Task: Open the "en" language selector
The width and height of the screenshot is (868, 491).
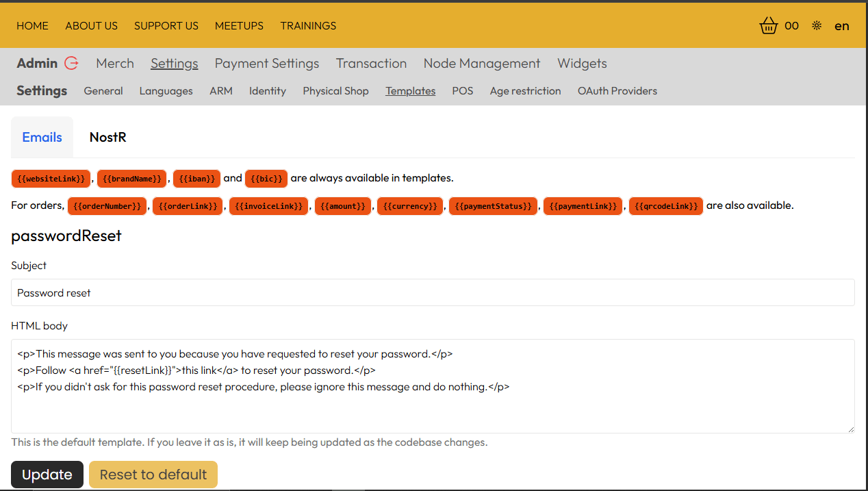Action: pos(842,26)
